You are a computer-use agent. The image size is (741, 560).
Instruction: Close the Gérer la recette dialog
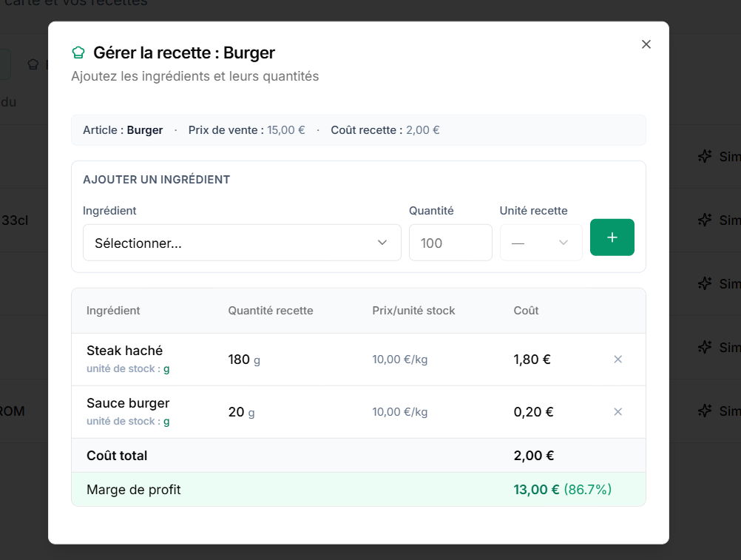point(646,44)
